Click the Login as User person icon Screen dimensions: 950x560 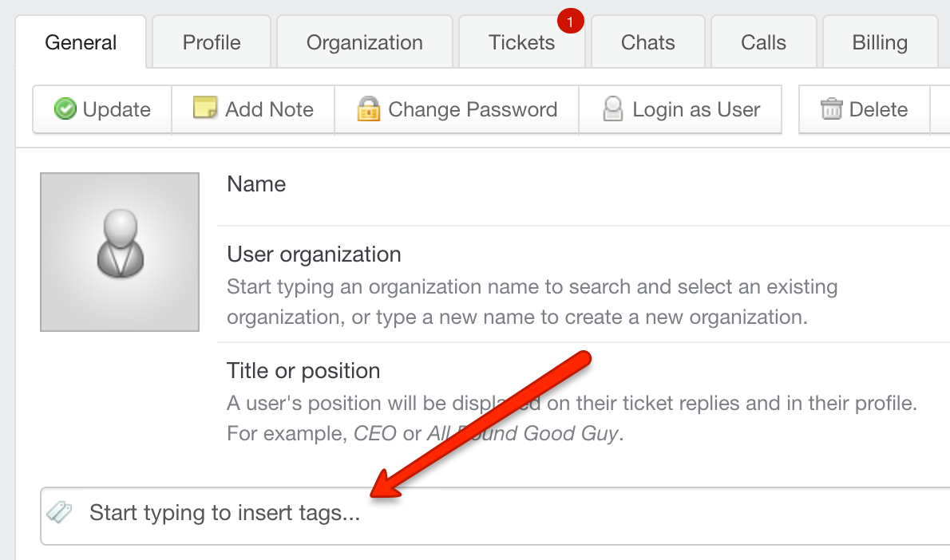pyautogui.click(x=612, y=109)
